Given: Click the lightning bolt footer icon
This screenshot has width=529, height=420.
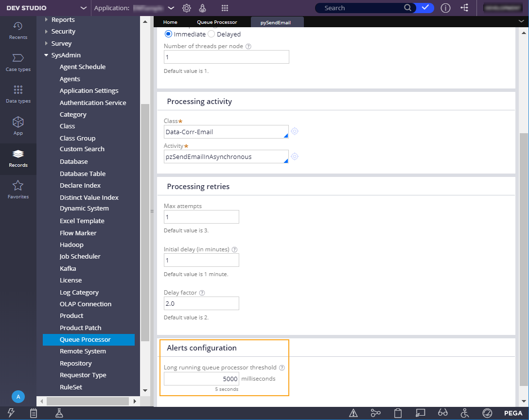Looking at the screenshot, I should point(11,413).
